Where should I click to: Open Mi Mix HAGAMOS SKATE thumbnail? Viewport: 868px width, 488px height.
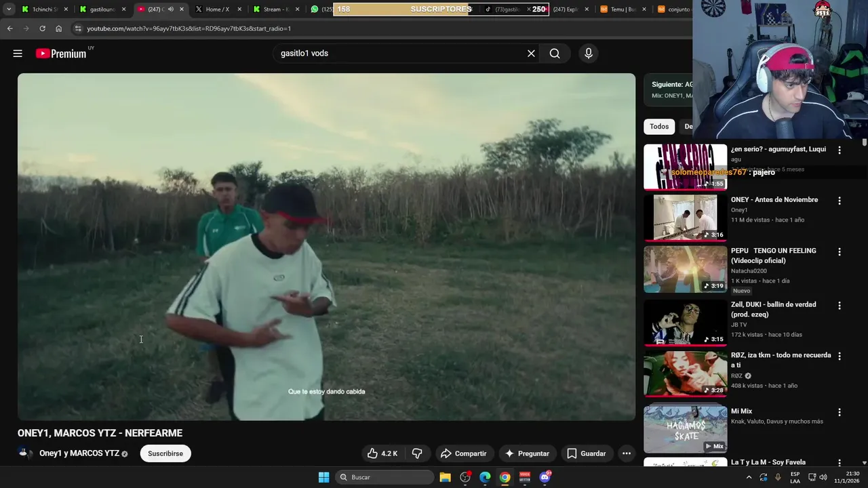pos(685,428)
